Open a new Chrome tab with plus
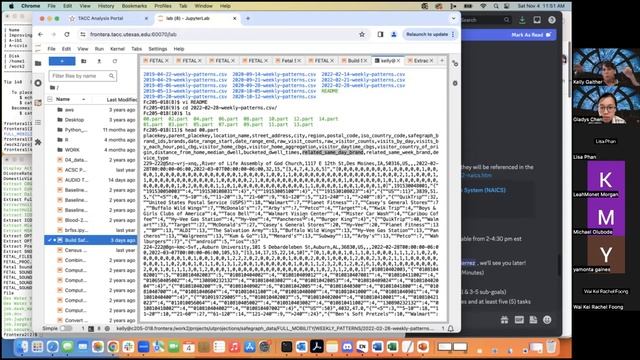This screenshot has width=640, height=360. [248, 18]
